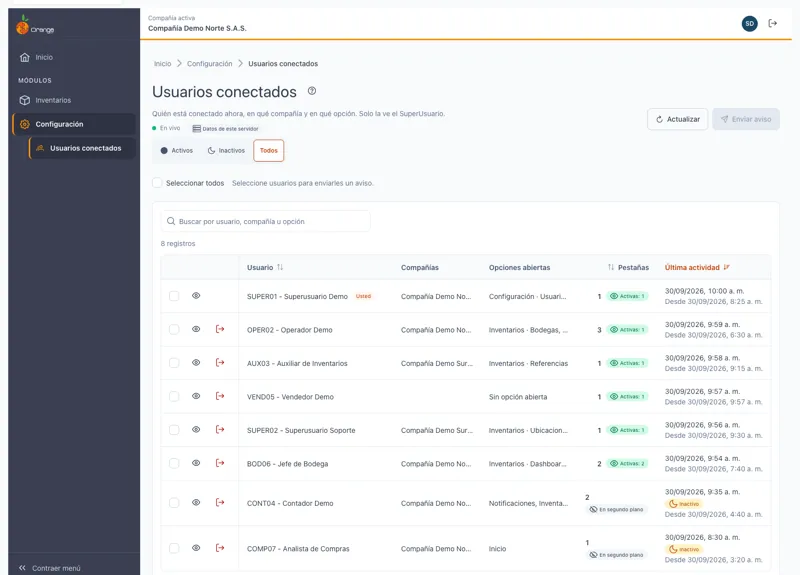
Task: Check the OPER02 row checkbox
Action: [x=174, y=330]
